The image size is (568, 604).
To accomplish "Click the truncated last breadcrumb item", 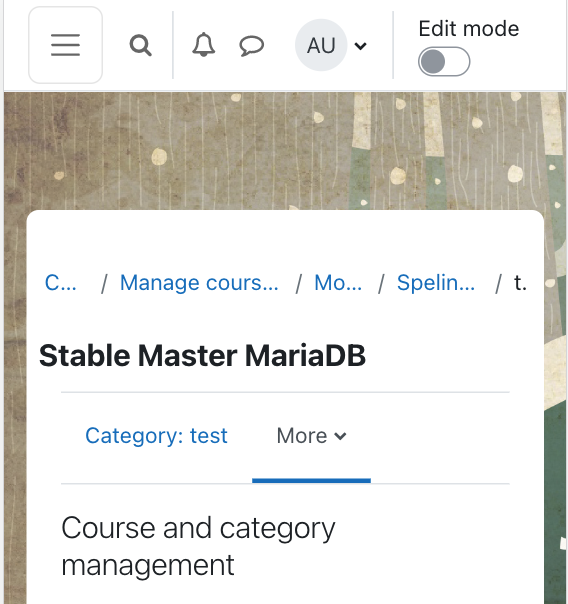I will (x=520, y=283).
